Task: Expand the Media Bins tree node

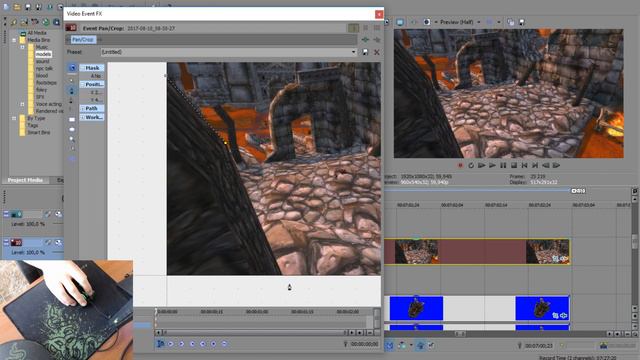Action: pos(14,40)
